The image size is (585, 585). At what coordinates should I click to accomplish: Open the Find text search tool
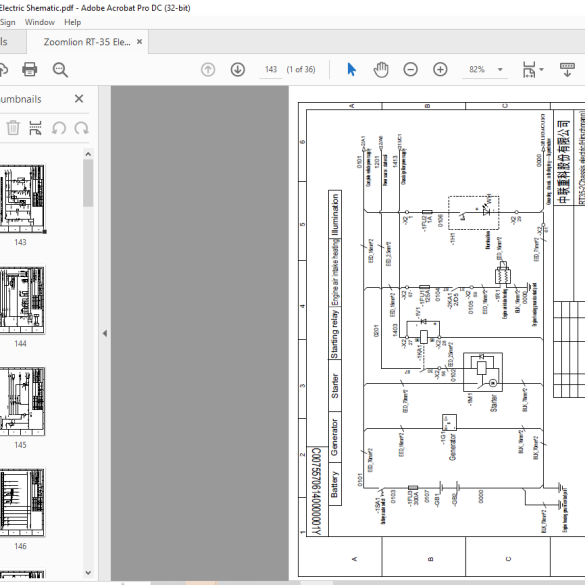(x=60, y=70)
